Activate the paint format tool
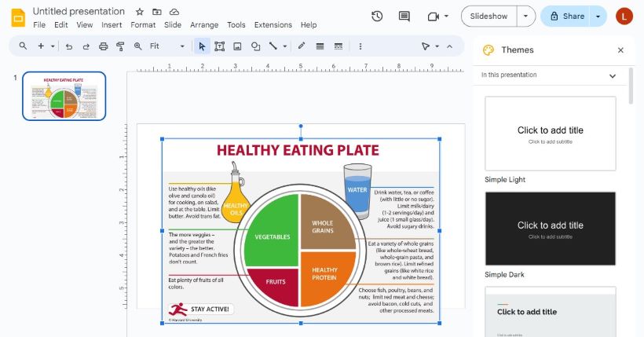 (x=120, y=46)
